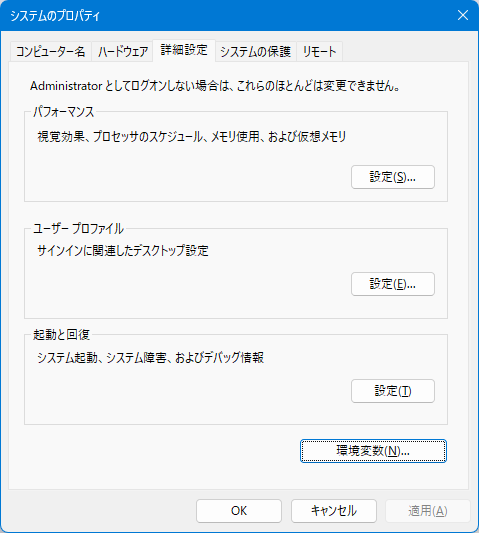Open the リモート tab
Screen dimensions: 479x533
pyautogui.click(x=319, y=52)
